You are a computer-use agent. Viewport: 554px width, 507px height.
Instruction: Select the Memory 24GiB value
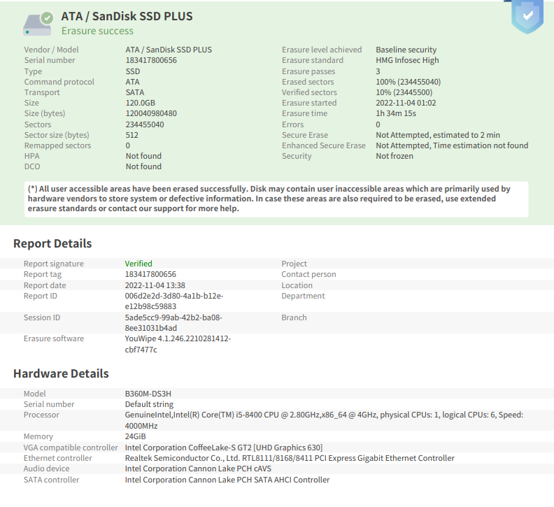135,436
